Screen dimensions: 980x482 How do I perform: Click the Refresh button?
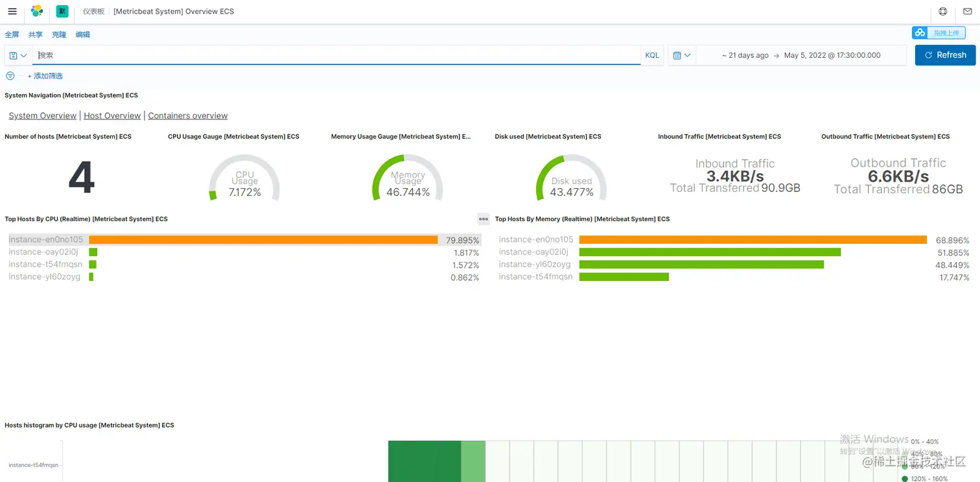pos(945,55)
